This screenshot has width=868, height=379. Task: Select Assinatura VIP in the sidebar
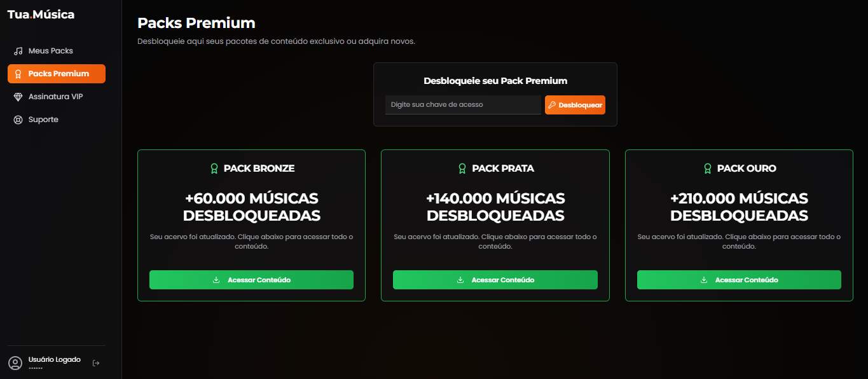(x=55, y=96)
